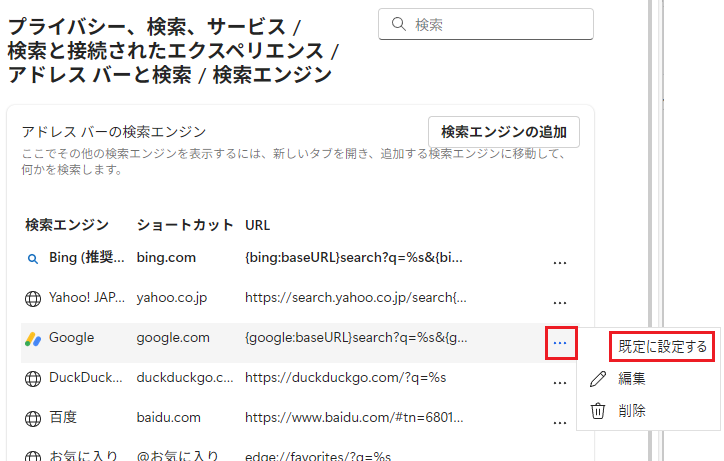Open more options for 百度 row
Screen dimensions: 724x461
click(560, 423)
